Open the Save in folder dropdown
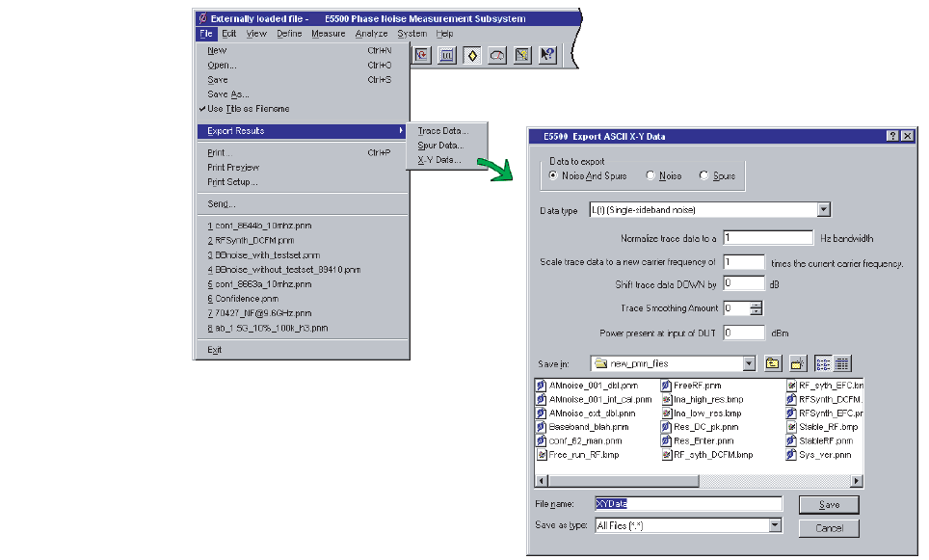The width and height of the screenshot is (929, 560). tap(749, 363)
